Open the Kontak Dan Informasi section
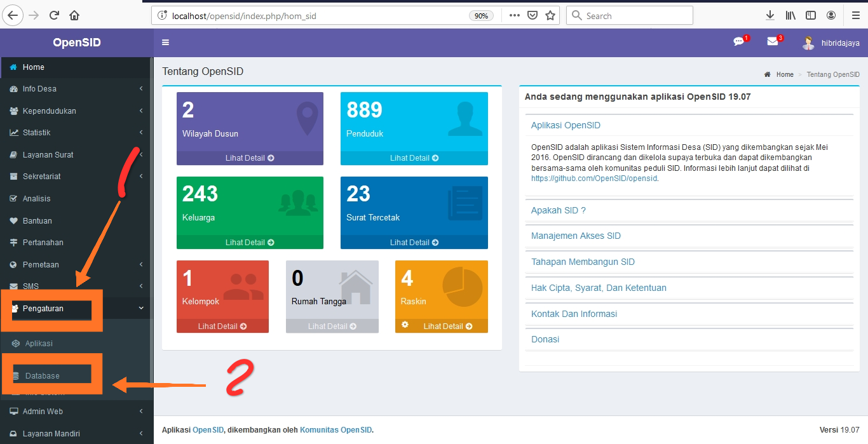The image size is (868, 444). [x=574, y=314]
